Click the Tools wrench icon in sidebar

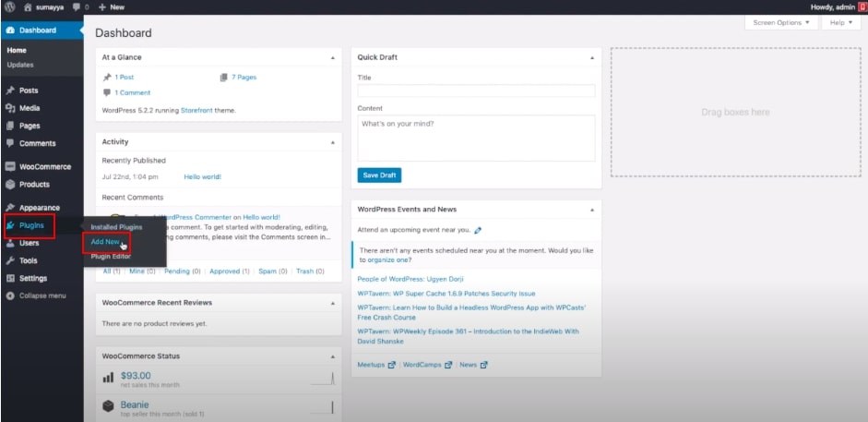pyautogui.click(x=10, y=260)
